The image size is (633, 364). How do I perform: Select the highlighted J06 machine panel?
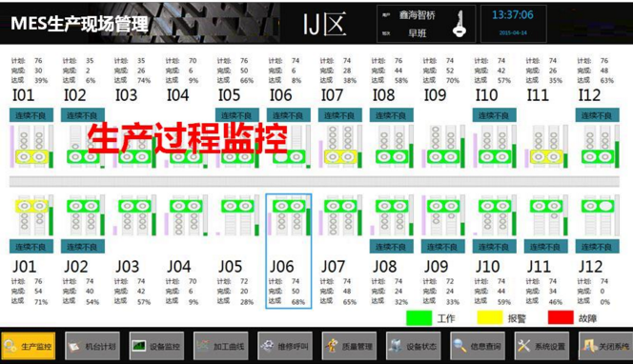288,251
